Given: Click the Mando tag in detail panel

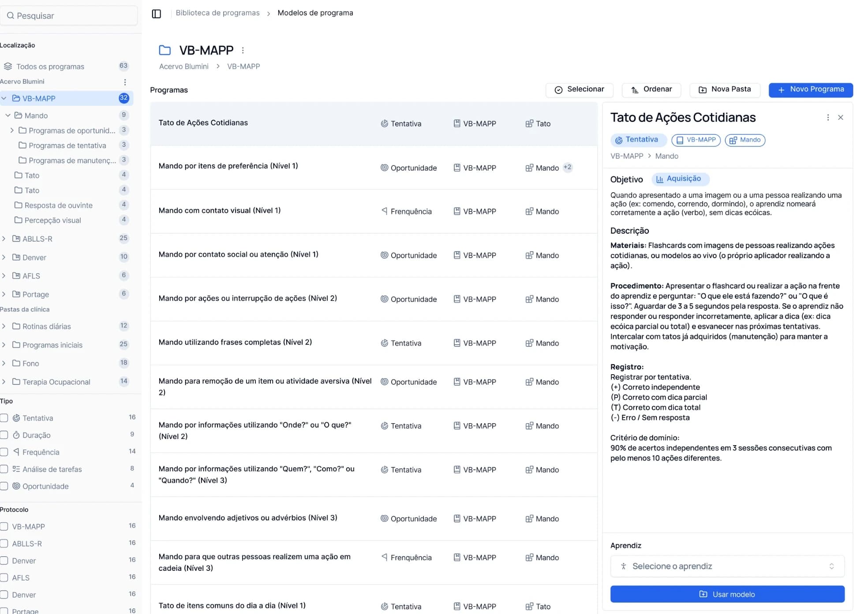Looking at the screenshot, I should coord(745,140).
